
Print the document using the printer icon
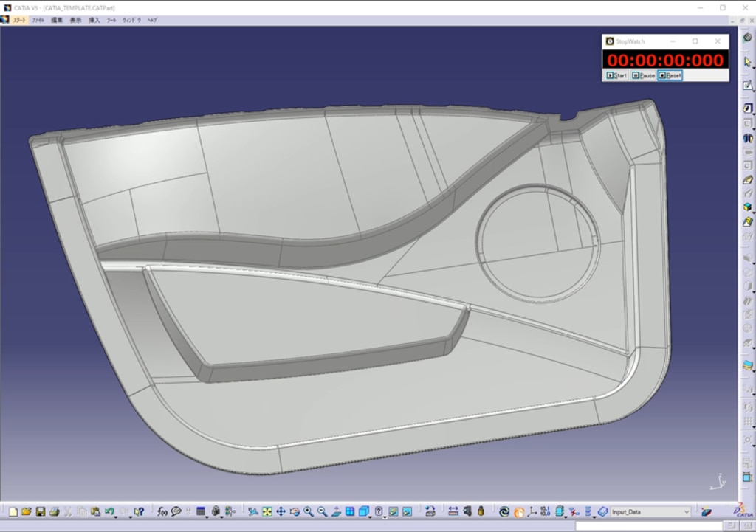pyautogui.click(x=54, y=512)
